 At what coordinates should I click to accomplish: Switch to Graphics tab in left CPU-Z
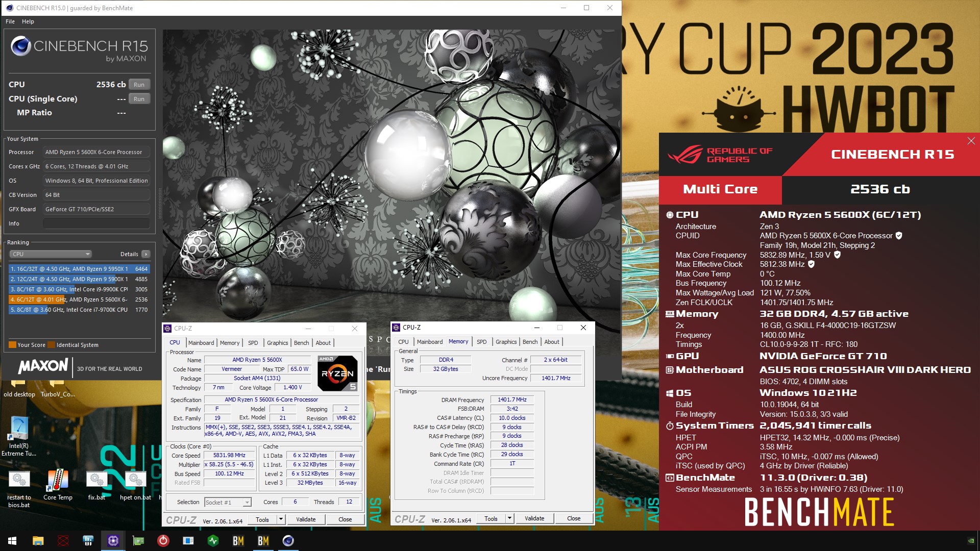tap(278, 343)
